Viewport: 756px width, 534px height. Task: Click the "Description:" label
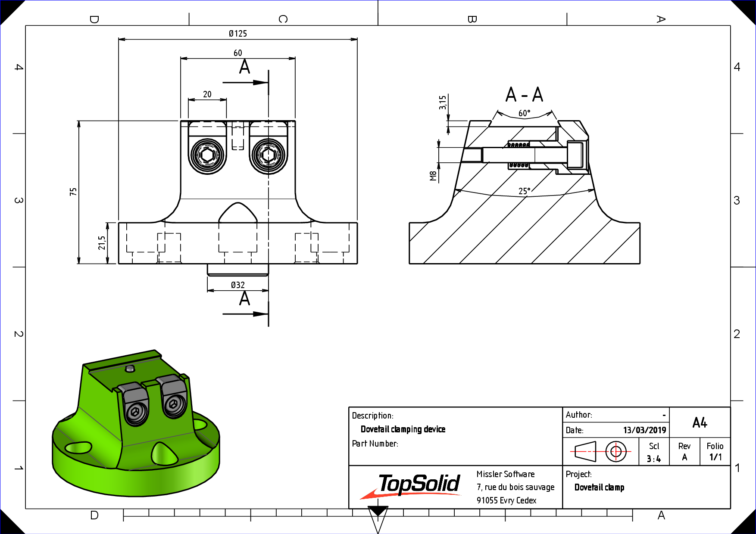(373, 416)
